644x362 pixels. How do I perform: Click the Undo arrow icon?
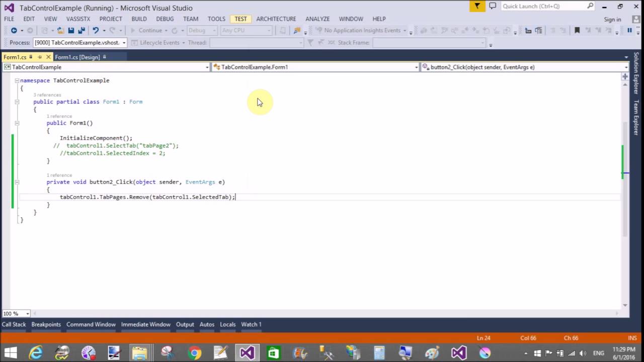point(95,30)
